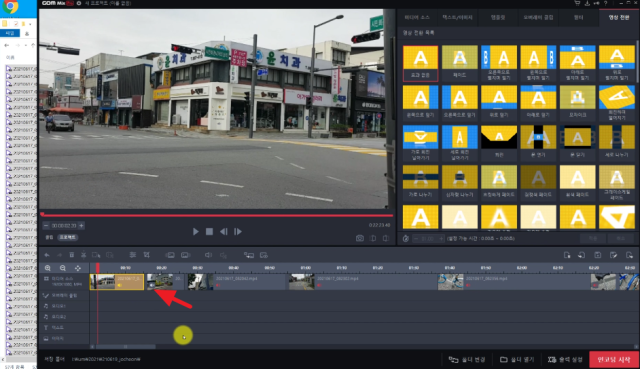This screenshot has width=640, height=369.
Task: Click the transition duration stopwatch icon
Action: coord(405,238)
